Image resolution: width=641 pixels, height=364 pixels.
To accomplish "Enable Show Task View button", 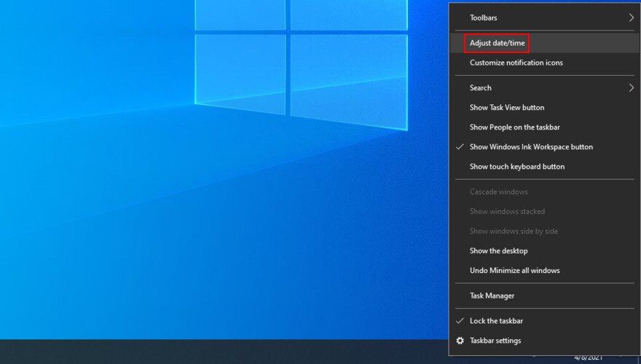I will point(545,108).
